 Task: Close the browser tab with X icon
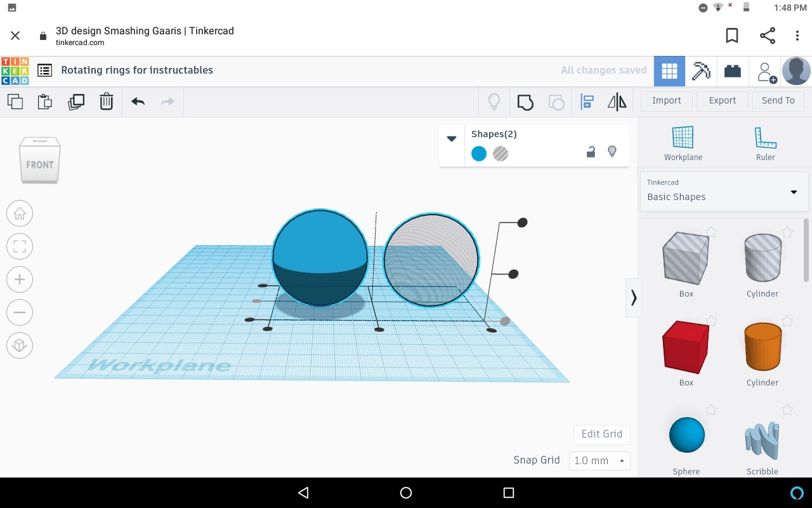tap(15, 36)
